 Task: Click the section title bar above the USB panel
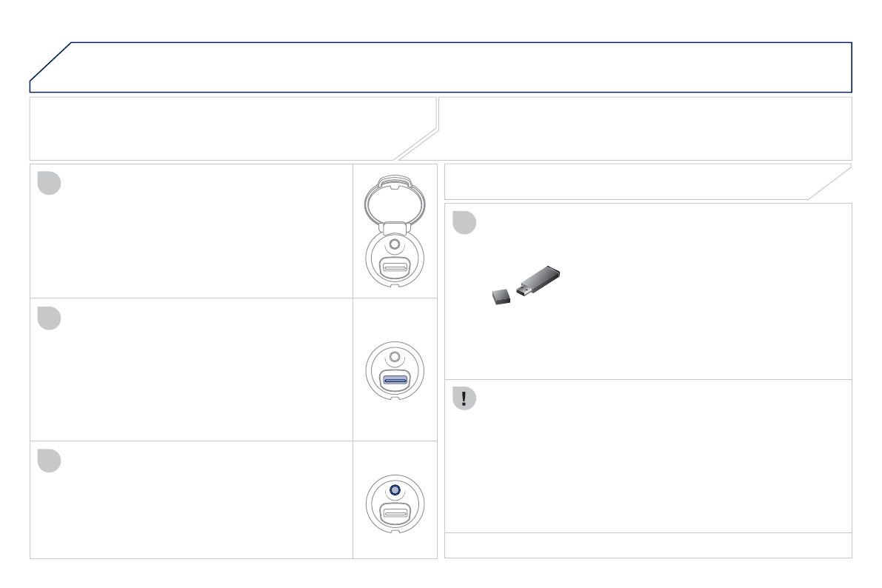637,181
